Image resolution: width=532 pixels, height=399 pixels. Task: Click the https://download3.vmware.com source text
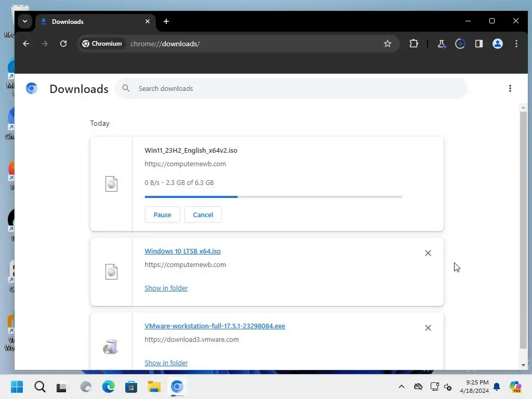pos(192,339)
